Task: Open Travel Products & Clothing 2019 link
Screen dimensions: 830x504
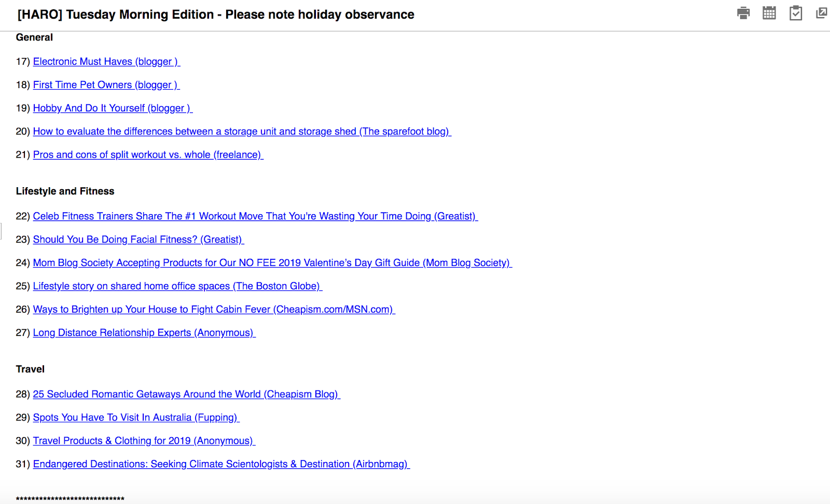Action: [143, 441]
